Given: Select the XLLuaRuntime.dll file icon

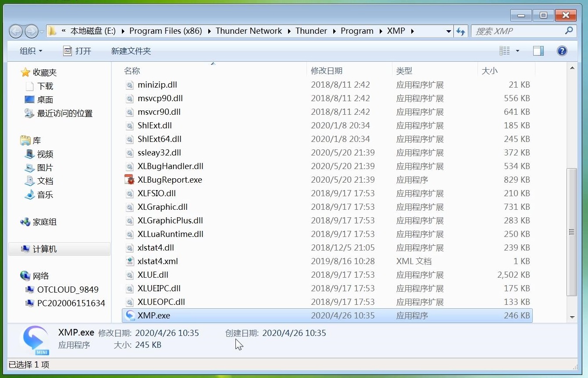Looking at the screenshot, I should click(x=130, y=234).
